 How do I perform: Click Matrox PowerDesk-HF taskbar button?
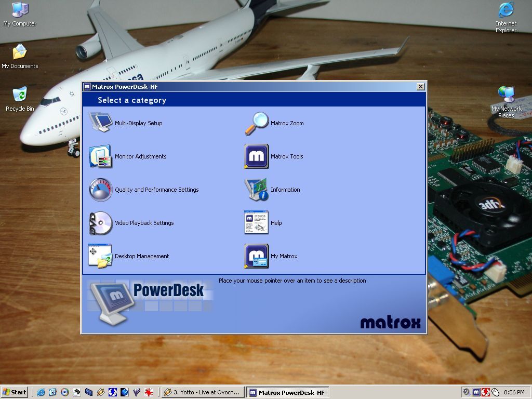[288, 393]
